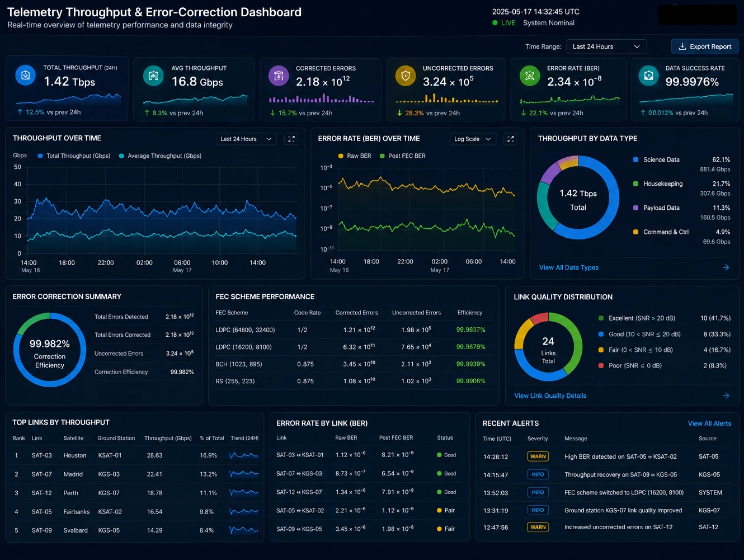Open the Throughput chart Last 24 Hours dropdown
The image size is (744, 560).
click(x=246, y=139)
